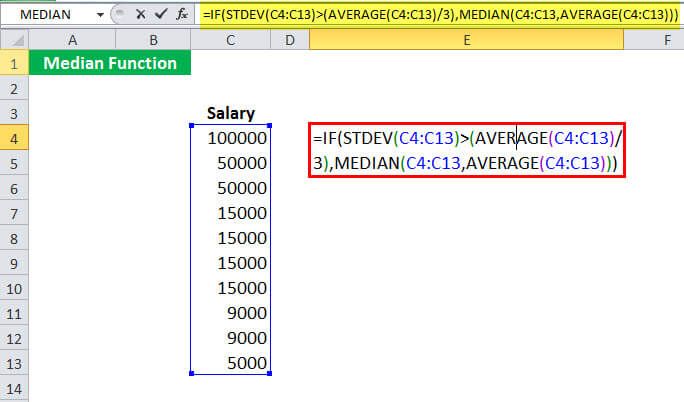The height and width of the screenshot is (402, 684).
Task: Click the 50000 cell in row 6
Action: (x=230, y=188)
